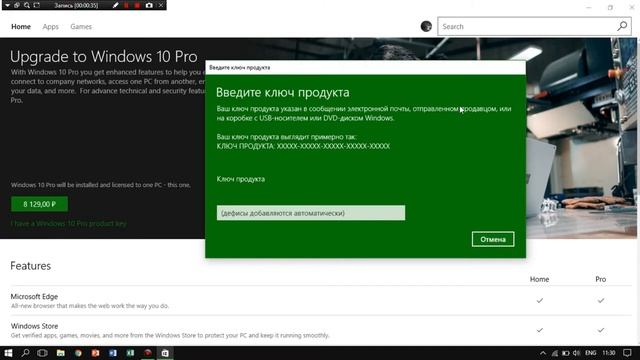
Task: Open Word from the taskbar
Action: pyautogui.click(x=113, y=353)
